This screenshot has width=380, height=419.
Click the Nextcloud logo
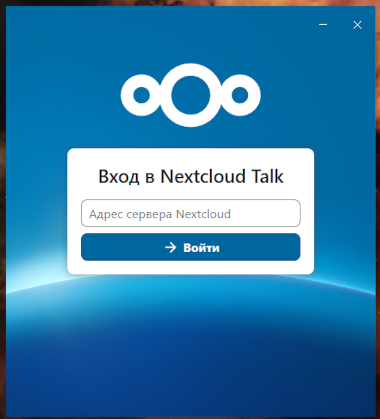coord(191,95)
